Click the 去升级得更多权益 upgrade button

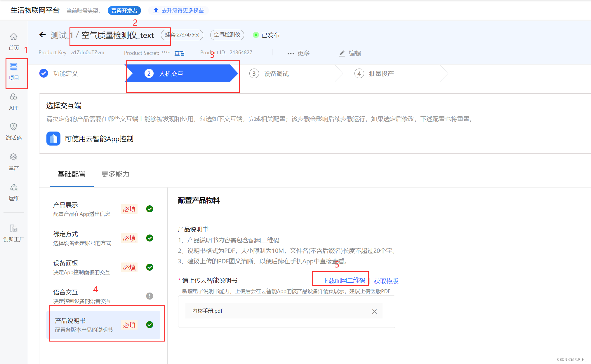178,10
